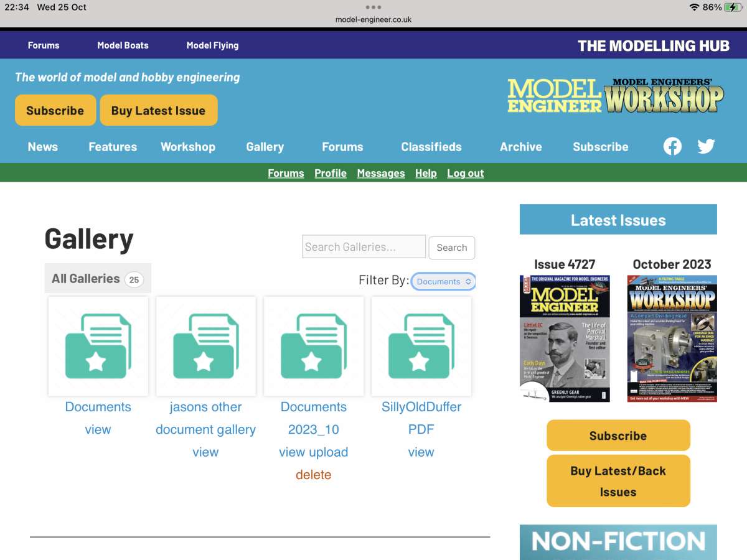Screen dimensions: 747x560
Task: Click the 25 galleries count badge
Action: coord(134,280)
